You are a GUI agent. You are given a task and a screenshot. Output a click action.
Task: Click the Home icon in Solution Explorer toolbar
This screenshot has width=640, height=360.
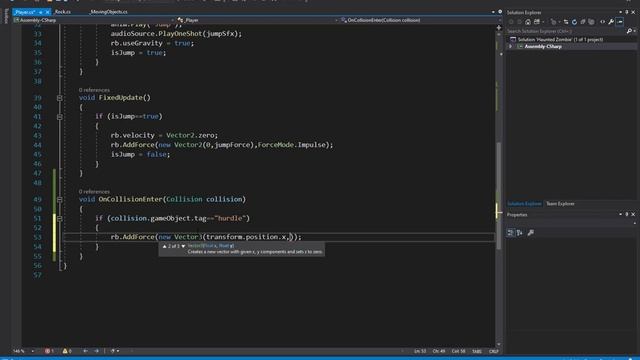[528, 22]
